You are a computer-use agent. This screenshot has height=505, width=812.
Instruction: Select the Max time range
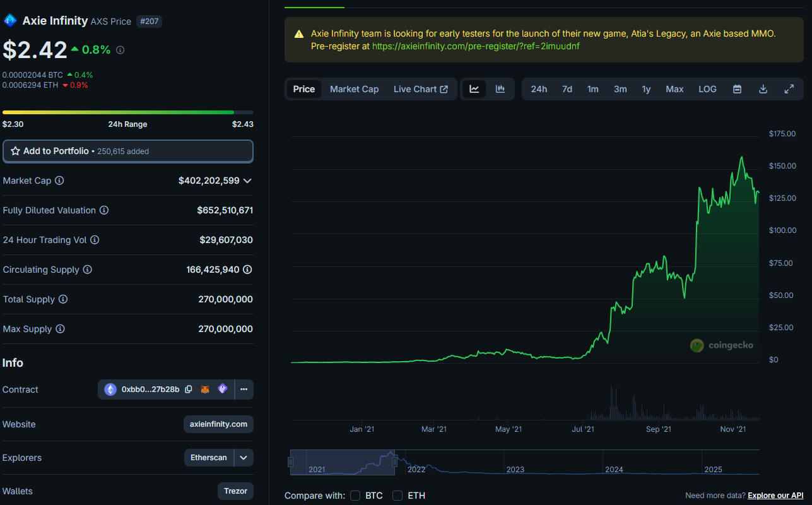(674, 89)
